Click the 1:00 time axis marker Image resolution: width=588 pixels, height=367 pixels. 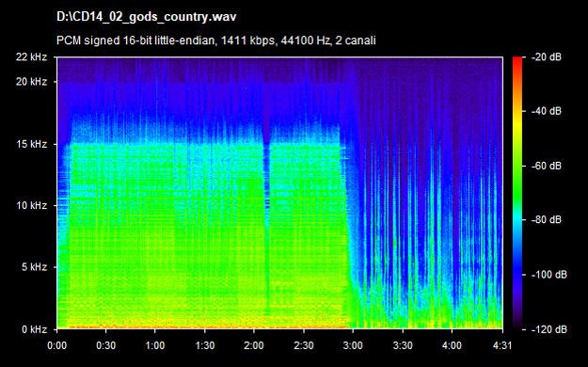click(155, 345)
